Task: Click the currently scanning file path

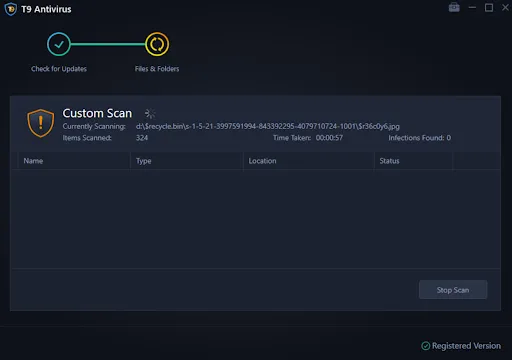Action: tap(268, 126)
